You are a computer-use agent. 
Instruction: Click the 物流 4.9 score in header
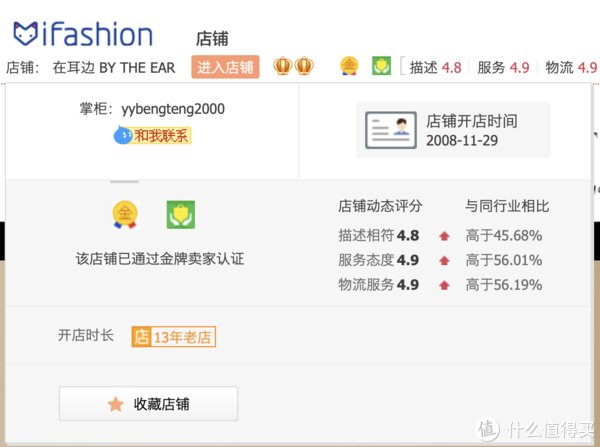tap(571, 68)
